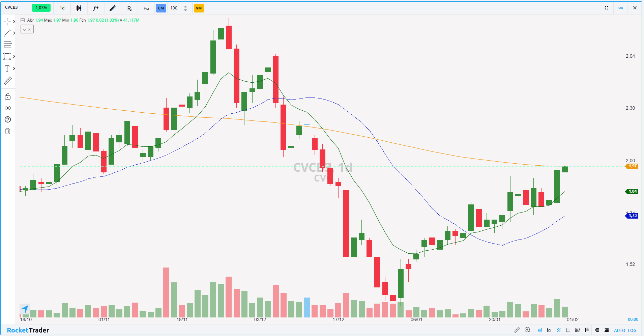The image size is (644, 336).
Task: Open the candlestick chart type selector
Action: (x=79, y=8)
